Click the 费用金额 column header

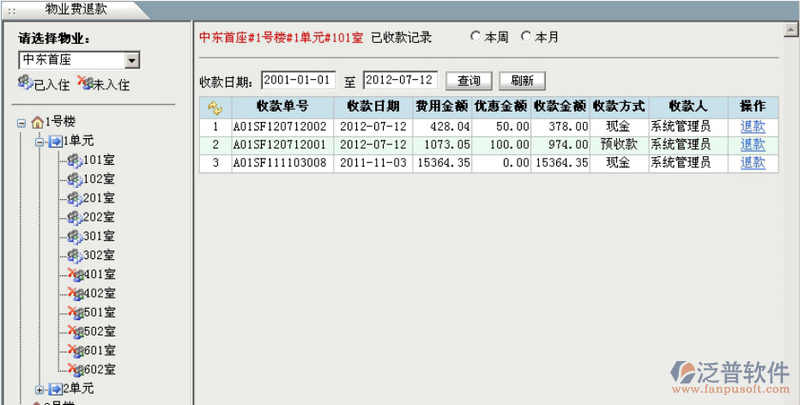tap(442, 107)
